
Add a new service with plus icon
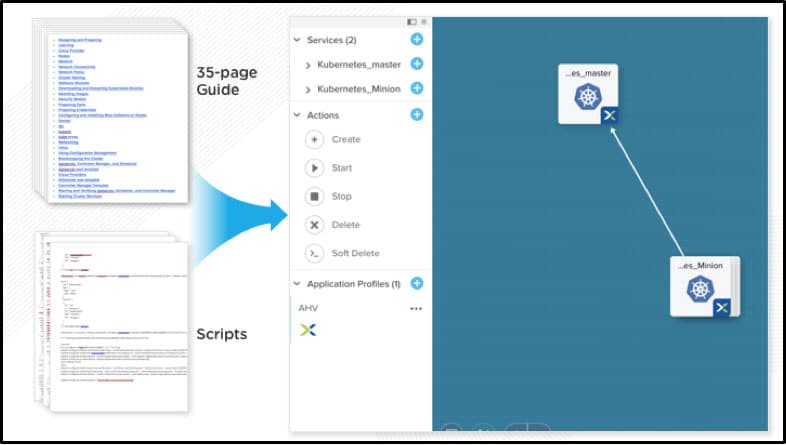[x=416, y=40]
